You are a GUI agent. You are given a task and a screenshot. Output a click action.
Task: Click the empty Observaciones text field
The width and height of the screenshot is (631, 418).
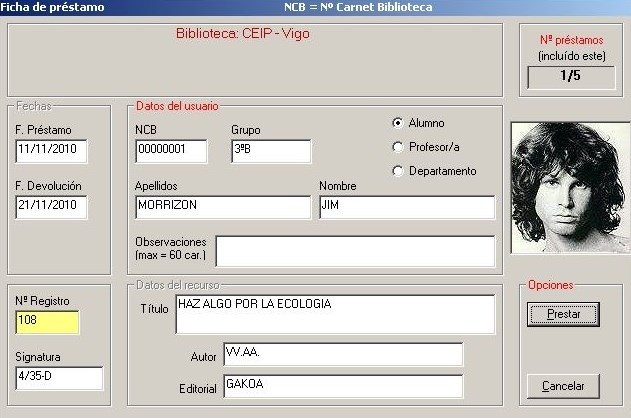[x=355, y=251]
